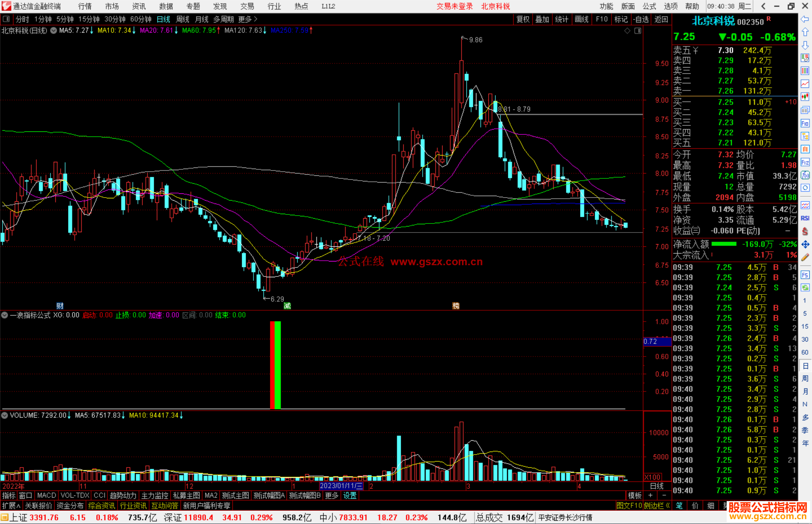The image size is (812, 524).
Task: Click the line trend chart sidebar icon
Action: [805, 84]
